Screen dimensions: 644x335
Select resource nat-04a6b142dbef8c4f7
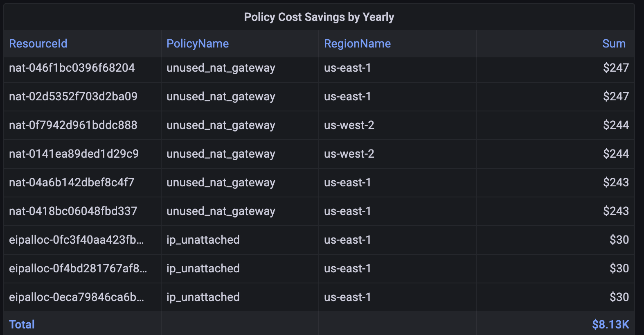click(x=72, y=183)
